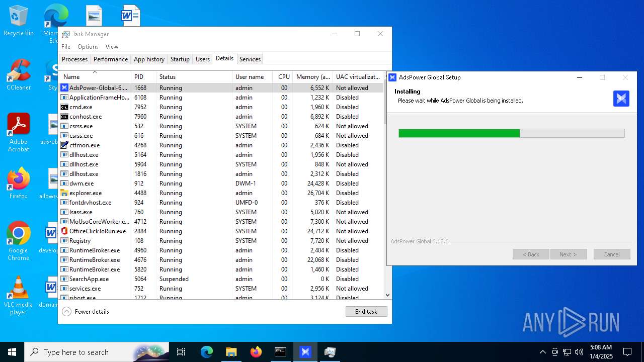Select the lsass.exe process row
Image resolution: width=644 pixels, height=362 pixels.
click(221, 212)
